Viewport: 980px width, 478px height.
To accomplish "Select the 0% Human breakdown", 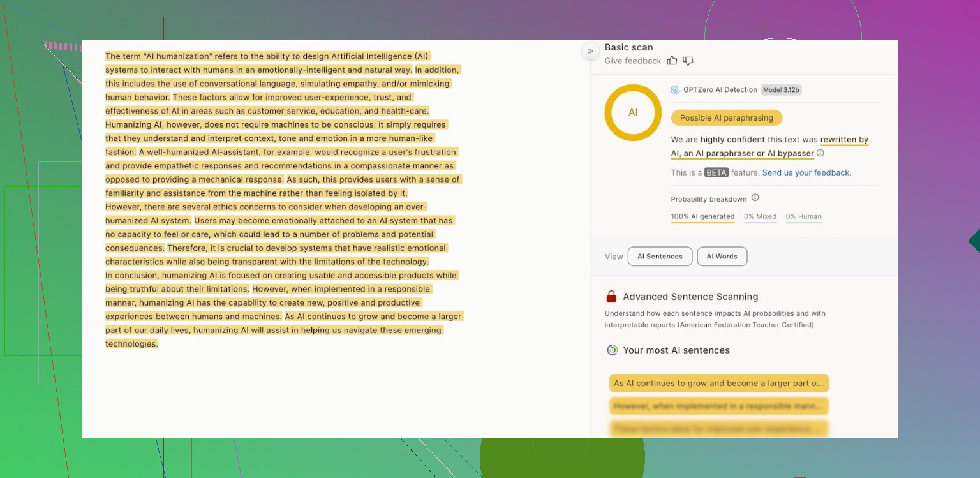I will pyautogui.click(x=803, y=217).
